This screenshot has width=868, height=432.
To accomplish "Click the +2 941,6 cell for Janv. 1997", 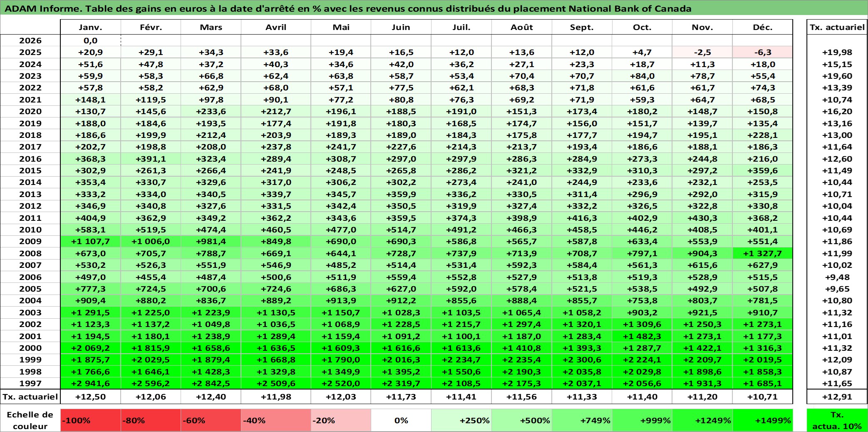I will tap(91, 383).
